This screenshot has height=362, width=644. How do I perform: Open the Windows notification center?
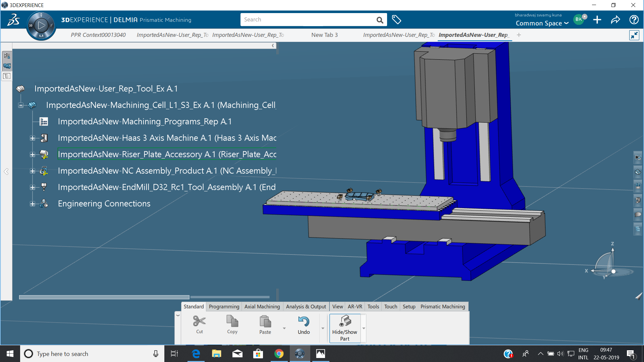click(x=631, y=354)
